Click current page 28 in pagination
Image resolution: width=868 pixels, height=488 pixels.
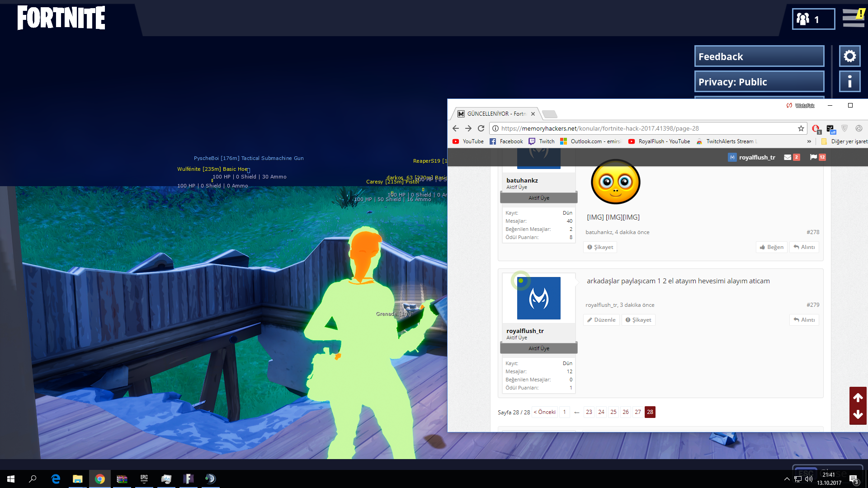click(650, 412)
